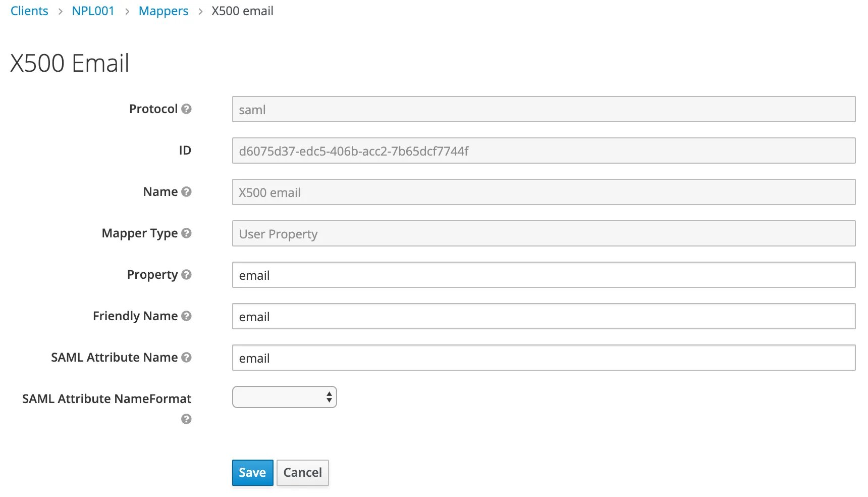Click the Protocol help icon
Screen dimensions: 868x497
[x=186, y=109]
